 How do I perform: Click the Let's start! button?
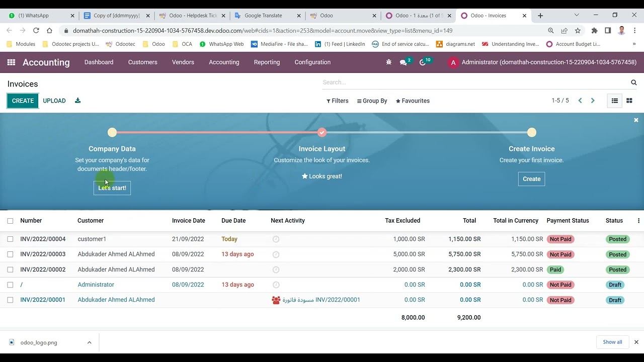tap(112, 188)
